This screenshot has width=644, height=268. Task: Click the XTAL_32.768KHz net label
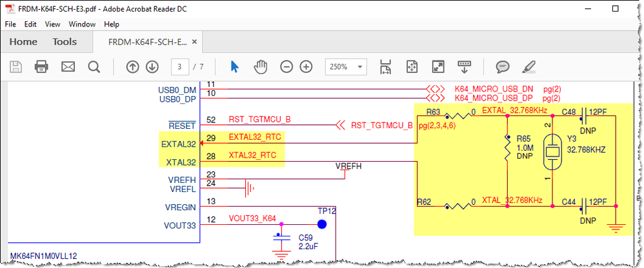click(512, 200)
